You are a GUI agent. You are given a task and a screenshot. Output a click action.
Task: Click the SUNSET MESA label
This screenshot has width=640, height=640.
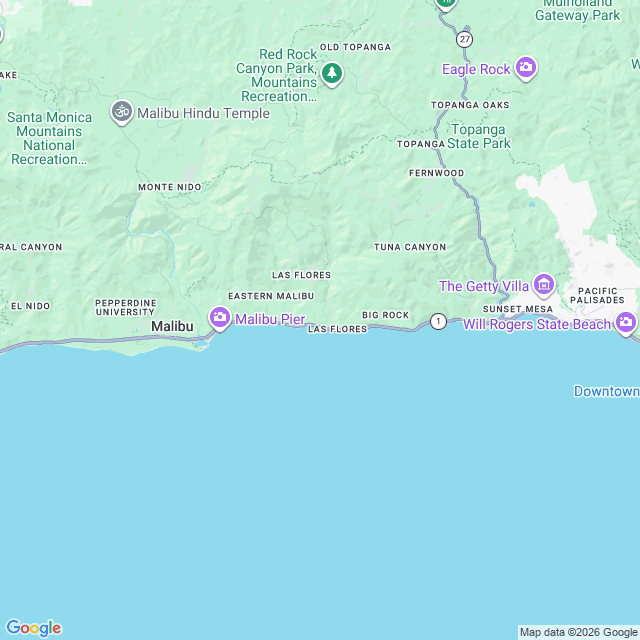point(518,309)
